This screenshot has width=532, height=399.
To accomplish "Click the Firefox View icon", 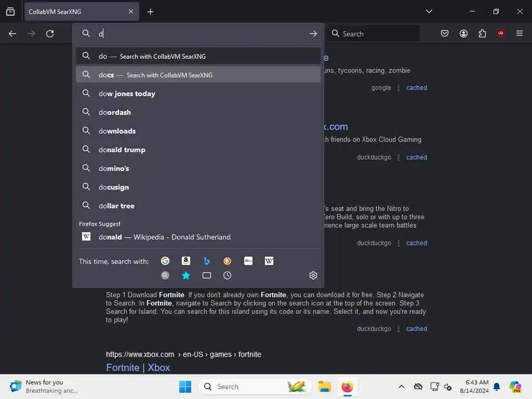I will point(10,11).
